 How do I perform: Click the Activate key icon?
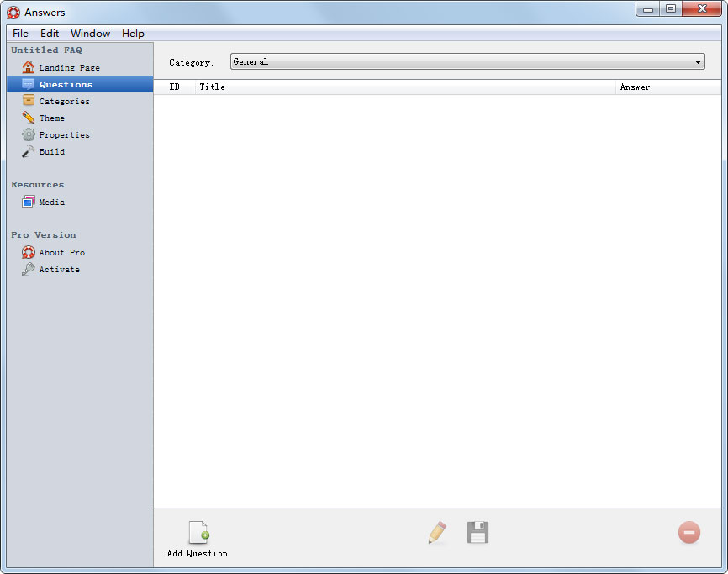pos(29,269)
